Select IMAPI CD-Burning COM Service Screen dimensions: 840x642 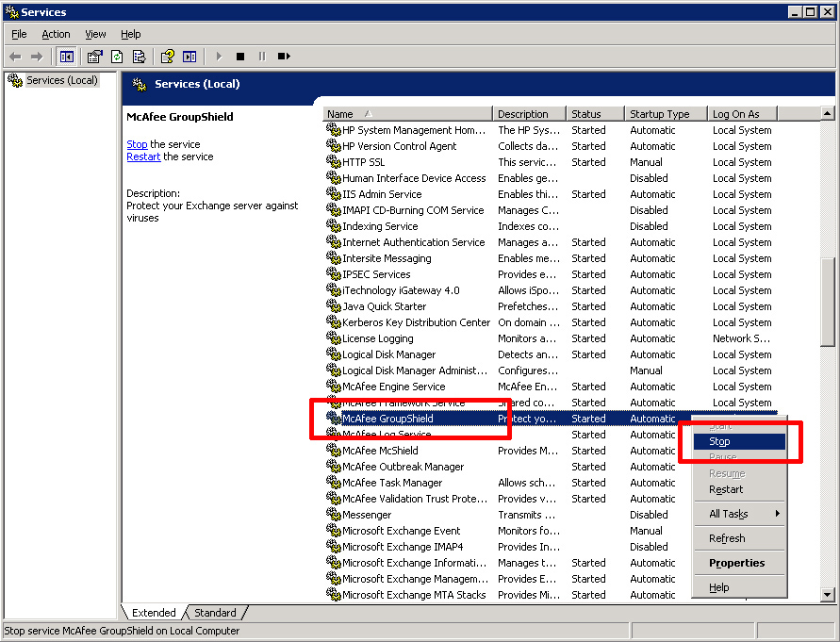coord(413,210)
